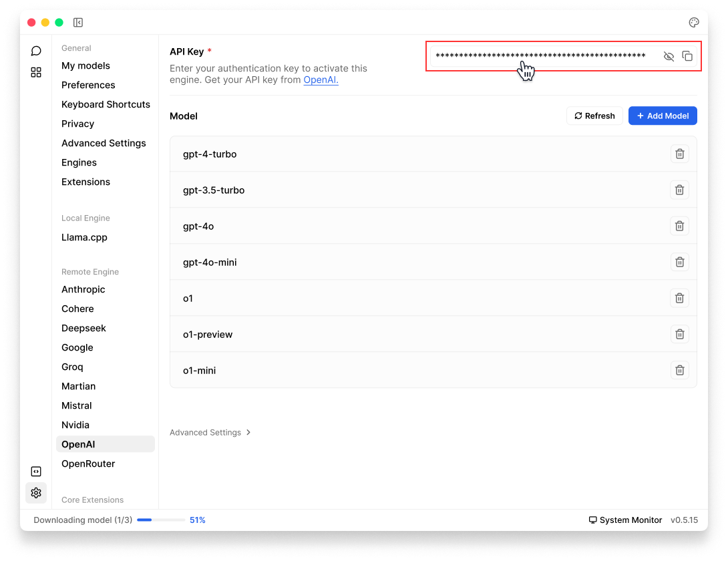The width and height of the screenshot is (728, 561).
Task: Click the Add Model button
Action: click(x=663, y=116)
